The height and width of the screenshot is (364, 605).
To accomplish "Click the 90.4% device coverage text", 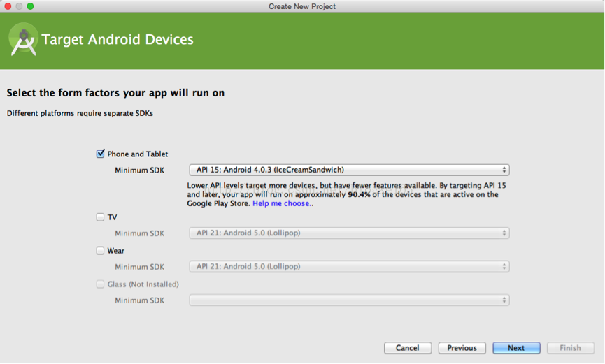I will click(x=359, y=194).
